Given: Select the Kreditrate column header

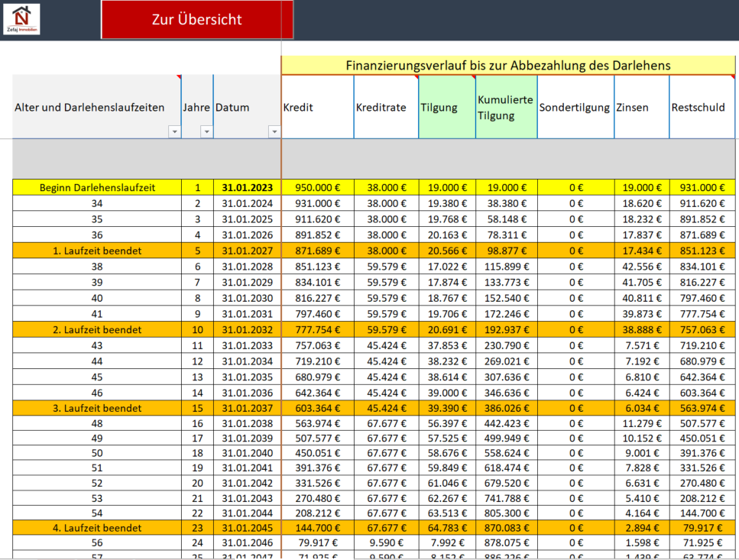Looking at the screenshot, I should (x=386, y=108).
